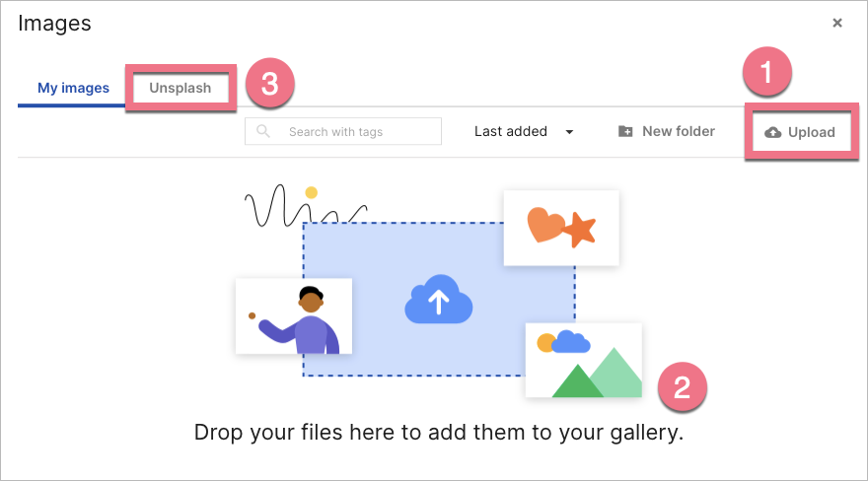Click the large blue cloud upload icon
This screenshot has height=481, width=868.
pyautogui.click(x=439, y=299)
